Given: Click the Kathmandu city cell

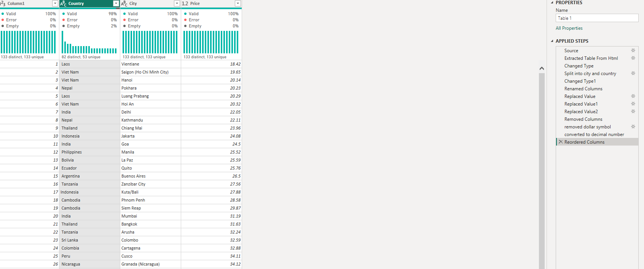Looking at the screenshot, I should (150, 120).
